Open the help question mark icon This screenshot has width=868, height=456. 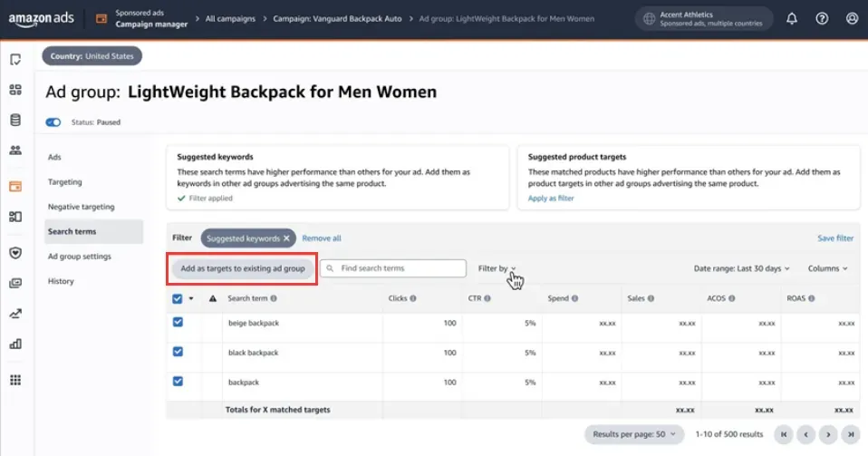[x=822, y=19]
